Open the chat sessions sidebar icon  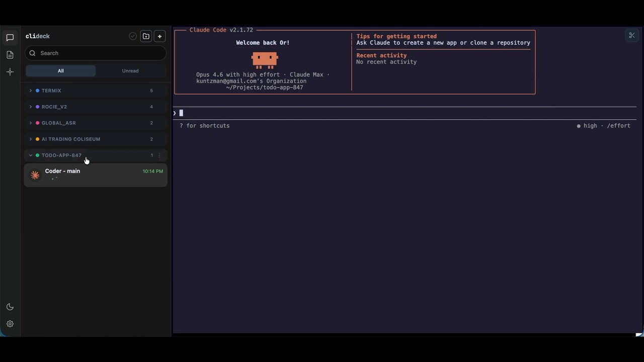[x=10, y=38]
